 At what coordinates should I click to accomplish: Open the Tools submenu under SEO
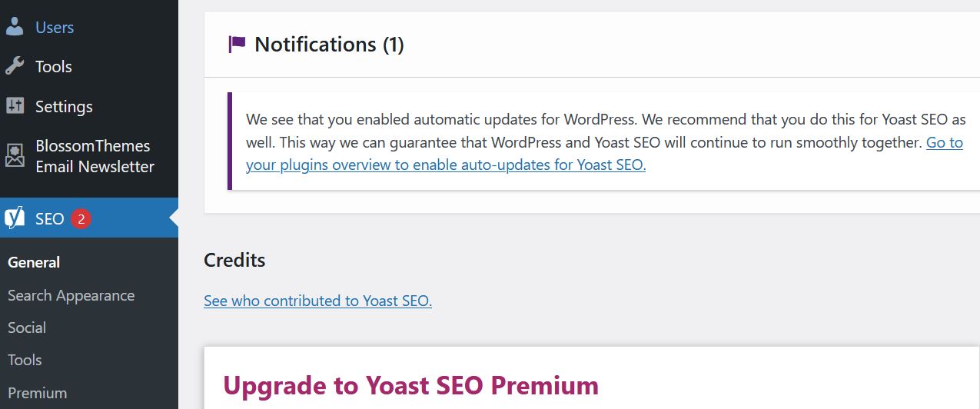pos(25,360)
